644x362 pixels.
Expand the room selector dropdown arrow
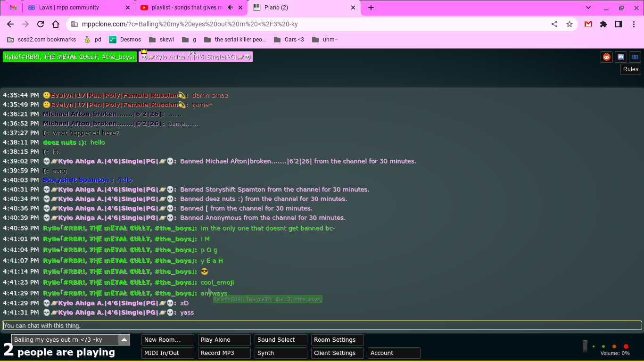point(124,340)
